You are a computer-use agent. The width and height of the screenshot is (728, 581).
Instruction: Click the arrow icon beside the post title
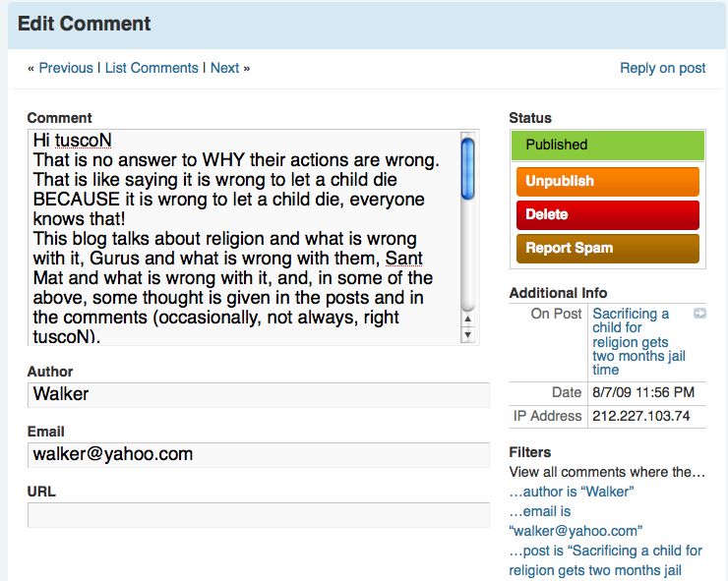(x=699, y=314)
